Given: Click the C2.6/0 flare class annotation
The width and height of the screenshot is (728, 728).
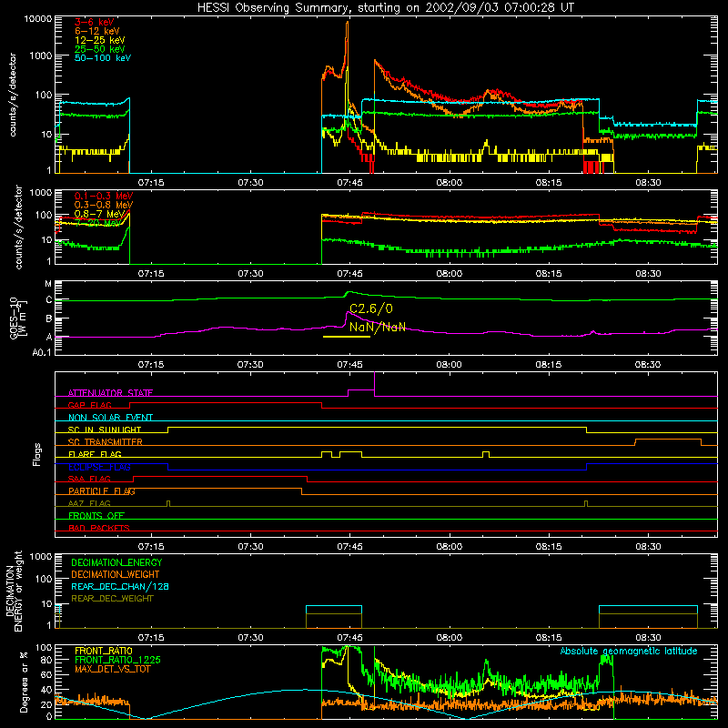Looking at the screenshot, I should coord(371,308).
